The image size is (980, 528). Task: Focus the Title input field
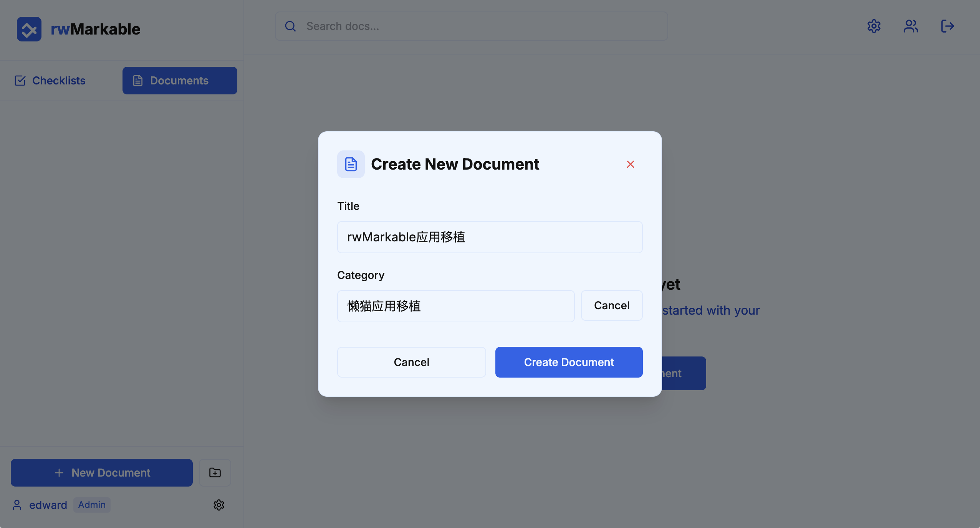click(490, 237)
